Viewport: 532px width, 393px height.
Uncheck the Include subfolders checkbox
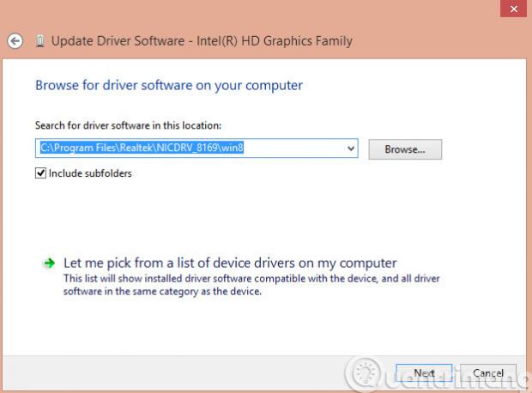[x=40, y=173]
